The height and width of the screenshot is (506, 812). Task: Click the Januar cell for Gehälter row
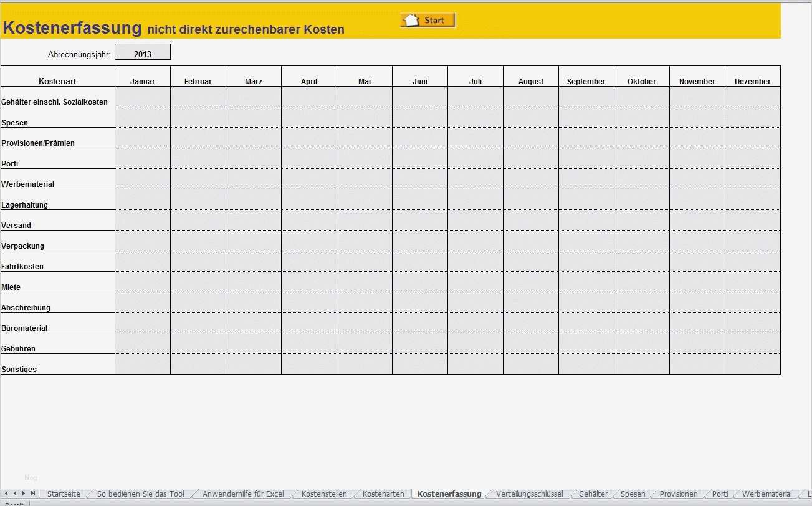tap(142, 97)
